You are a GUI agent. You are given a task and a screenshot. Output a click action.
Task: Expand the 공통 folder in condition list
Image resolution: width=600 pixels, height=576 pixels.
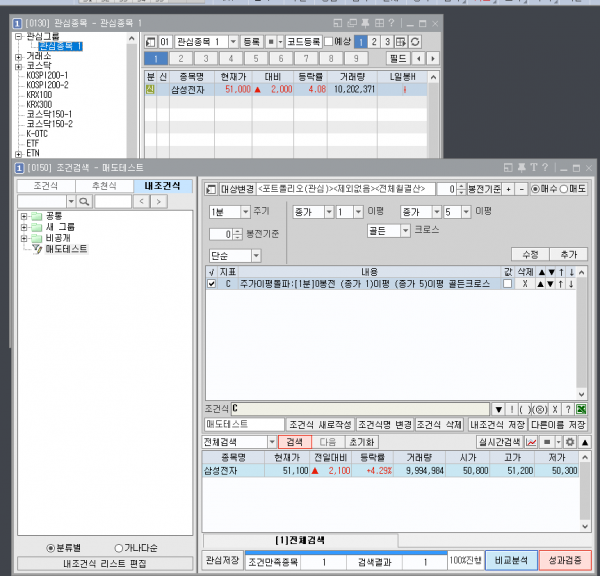click(x=24, y=216)
